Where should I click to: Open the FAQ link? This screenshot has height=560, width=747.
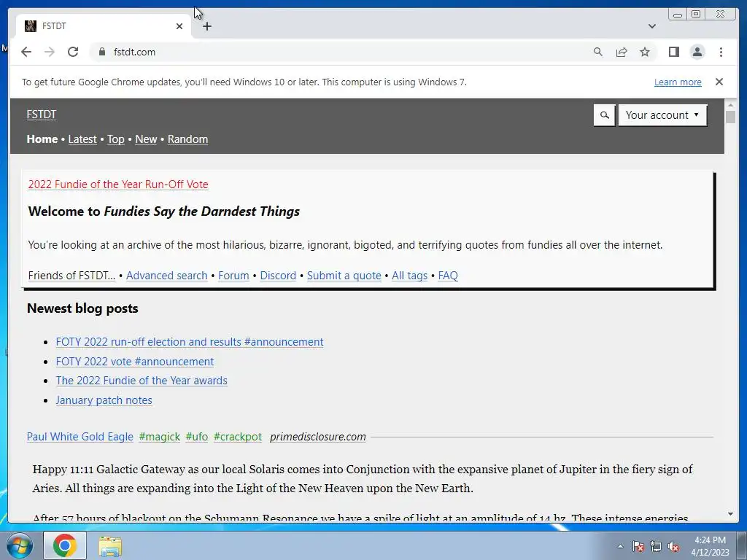click(x=448, y=275)
